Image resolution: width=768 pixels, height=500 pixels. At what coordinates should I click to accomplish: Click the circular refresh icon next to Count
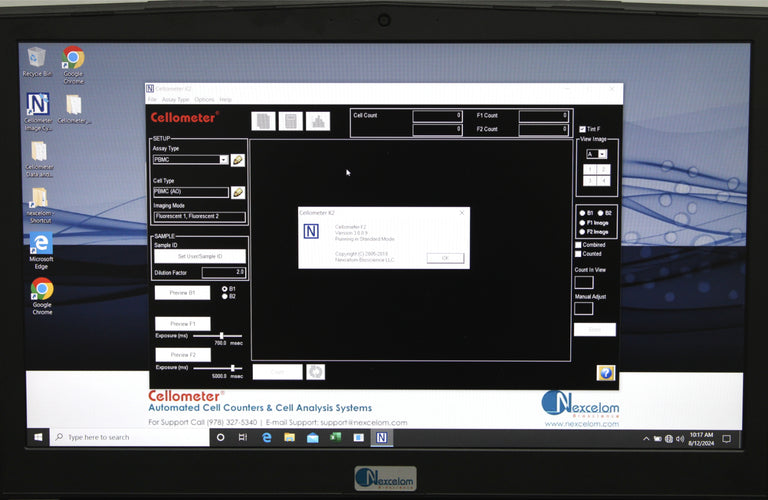pos(315,372)
